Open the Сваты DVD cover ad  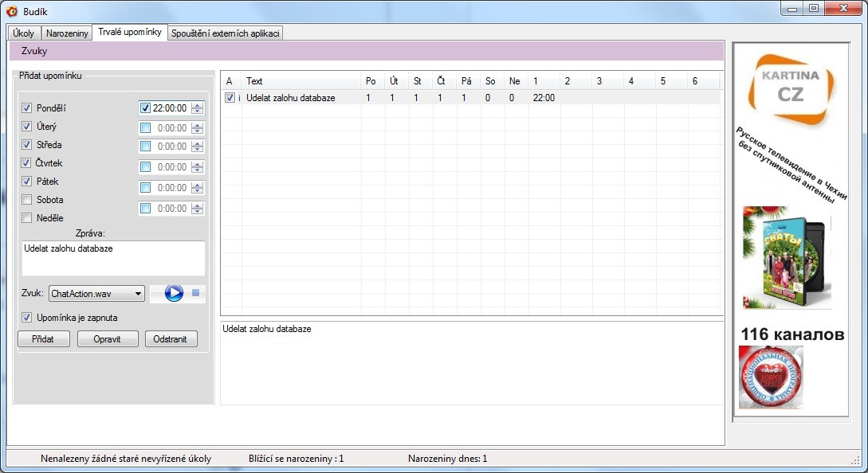pos(787,257)
